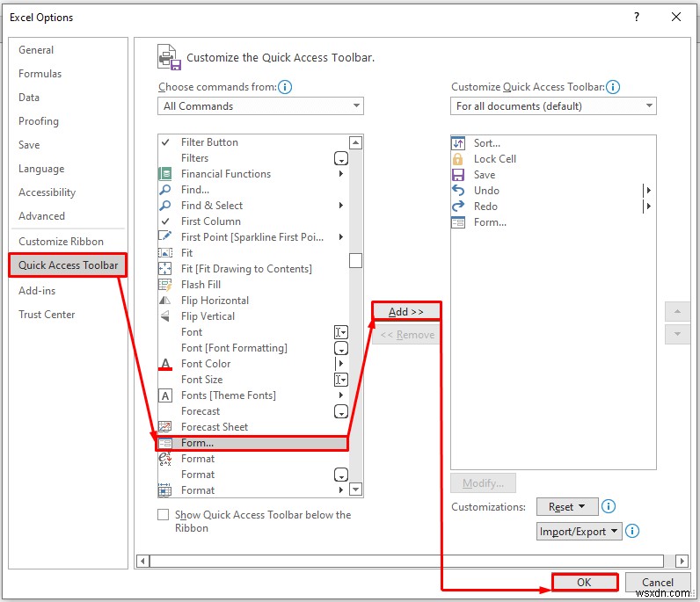This screenshot has width=700, height=602.
Task: Click the First Point sparkline icon
Action: (165, 236)
